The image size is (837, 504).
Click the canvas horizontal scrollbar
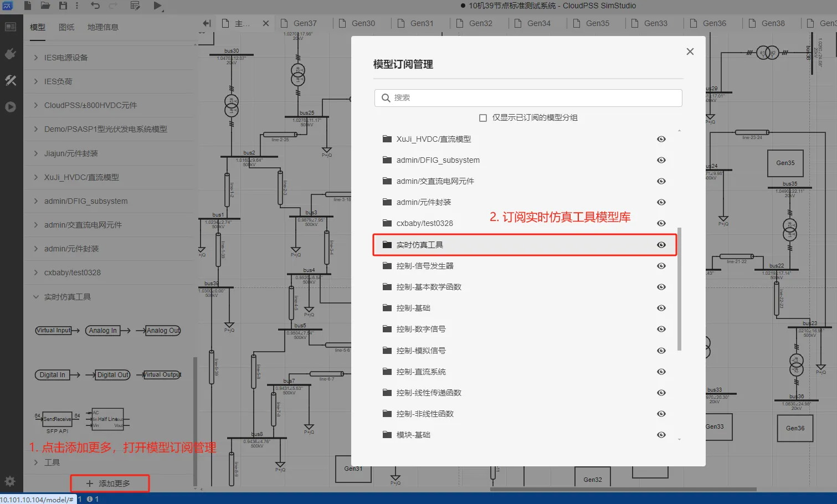623,489
